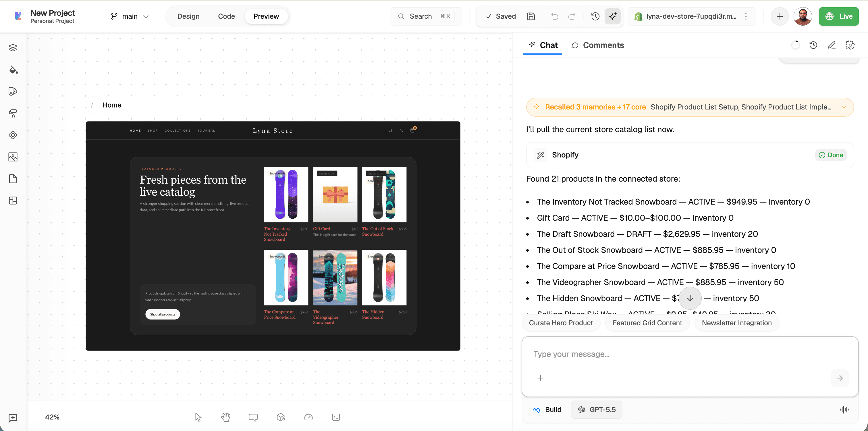Switch to the Design tab
Viewport: 868px width, 431px height.
point(188,16)
